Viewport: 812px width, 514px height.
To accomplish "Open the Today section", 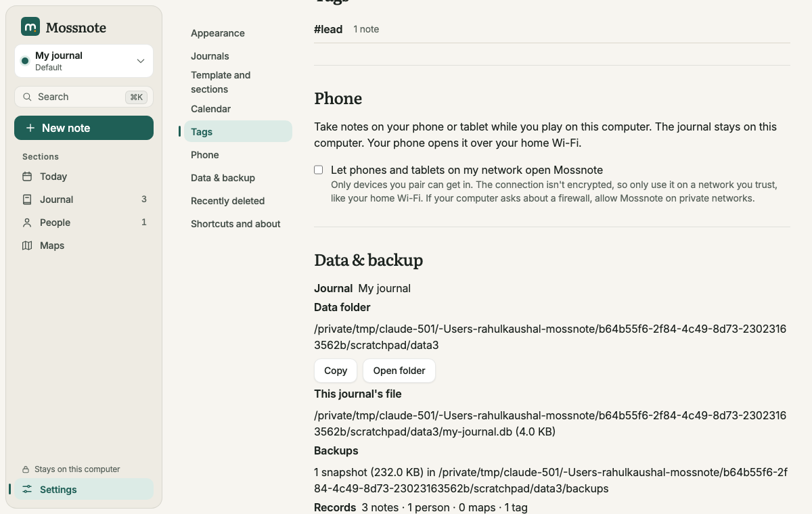I will (x=84, y=177).
